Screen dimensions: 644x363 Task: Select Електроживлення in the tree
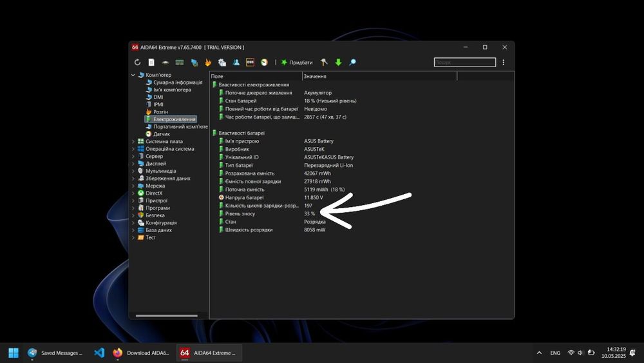click(x=171, y=119)
